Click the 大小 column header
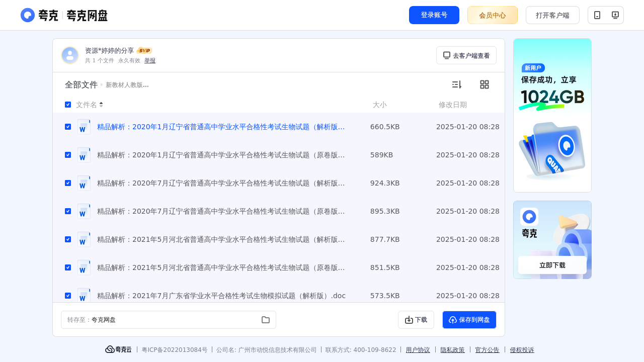 click(x=380, y=105)
